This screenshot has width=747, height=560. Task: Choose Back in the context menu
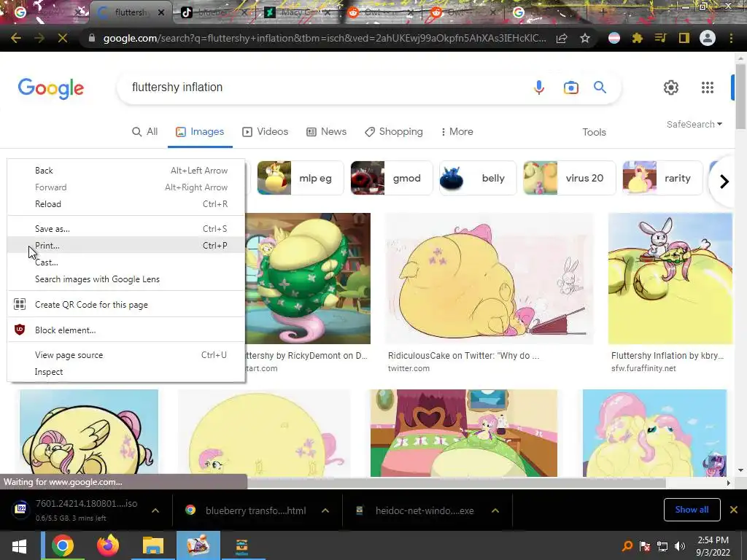(126, 171)
